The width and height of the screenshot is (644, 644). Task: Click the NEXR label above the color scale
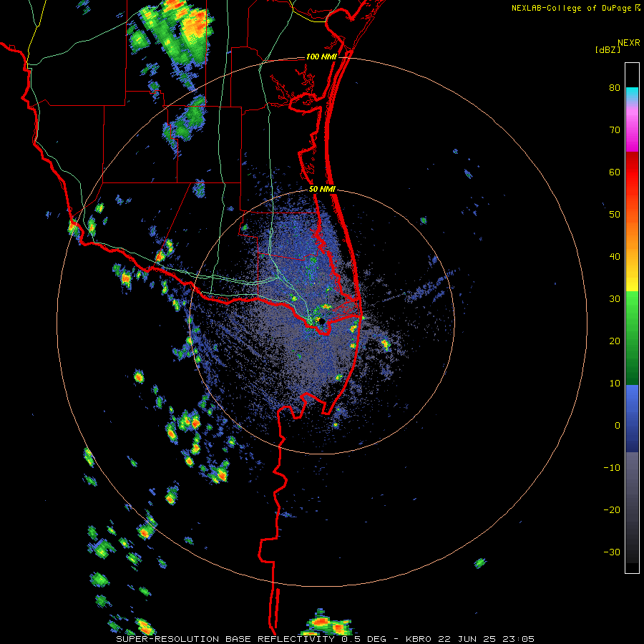[x=629, y=43]
